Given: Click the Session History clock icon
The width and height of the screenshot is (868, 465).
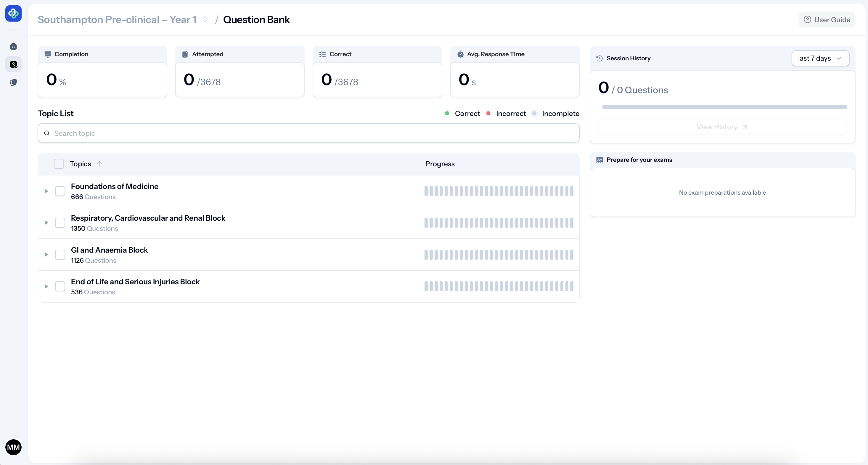Looking at the screenshot, I should click(x=599, y=58).
